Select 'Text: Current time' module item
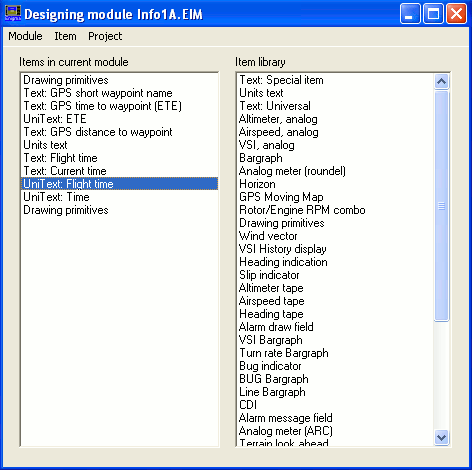The image size is (472, 470). 119,171
